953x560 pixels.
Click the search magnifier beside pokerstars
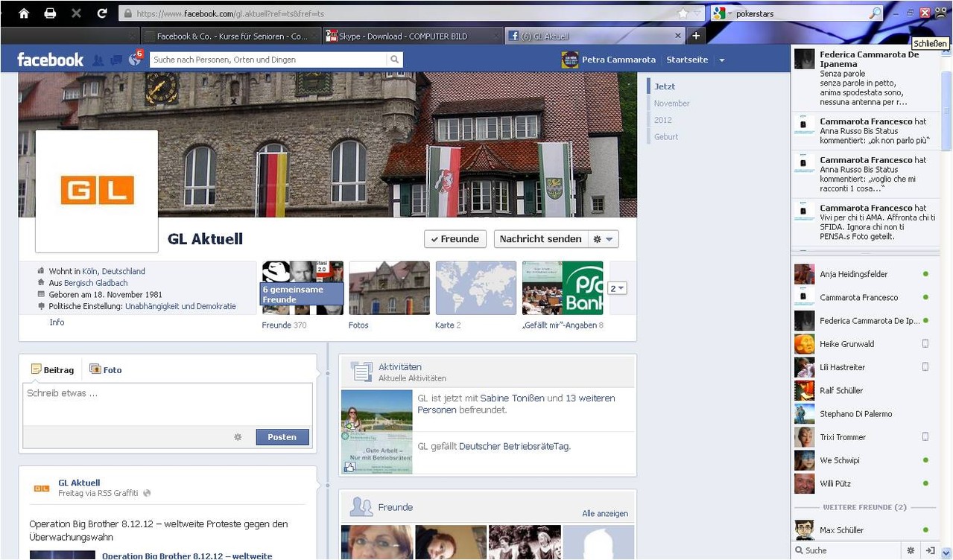tap(876, 13)
